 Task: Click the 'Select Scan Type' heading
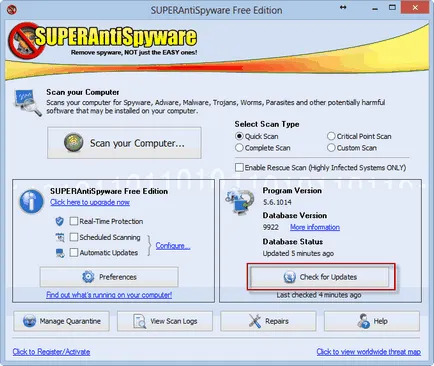click(267, 124)
